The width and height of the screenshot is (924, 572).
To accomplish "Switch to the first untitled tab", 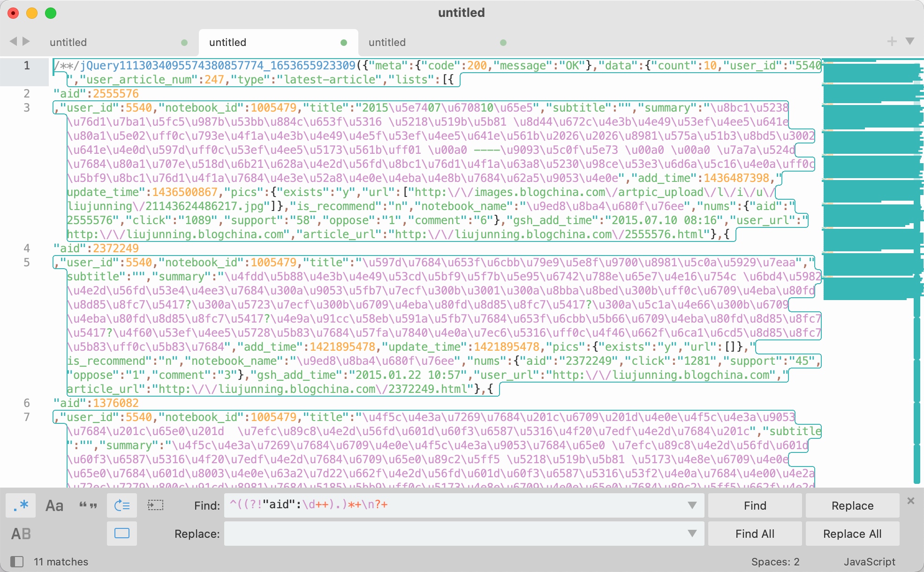I will click(68, 42).
